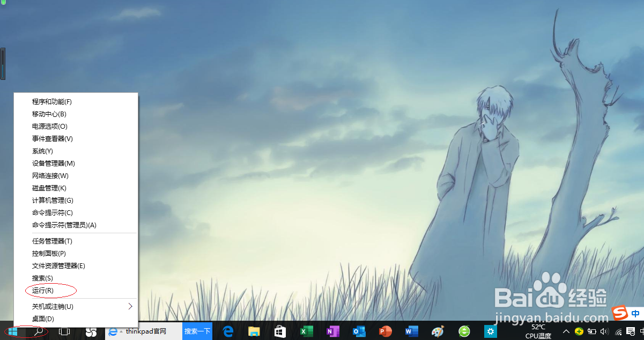Viewport: 644px width, 340px height.
Task: Open the Settings gear taskbar icon
Action: tap(490, 332)
